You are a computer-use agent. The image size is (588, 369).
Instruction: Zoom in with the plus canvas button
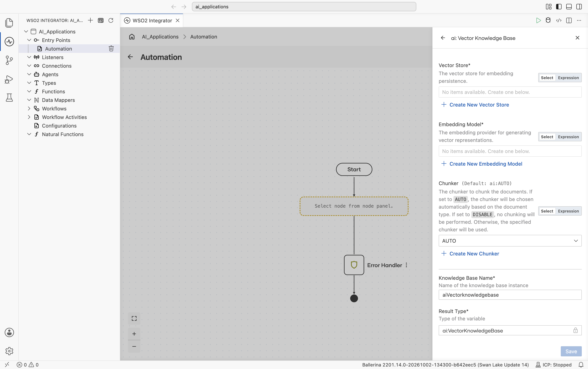tap(134, 334)
